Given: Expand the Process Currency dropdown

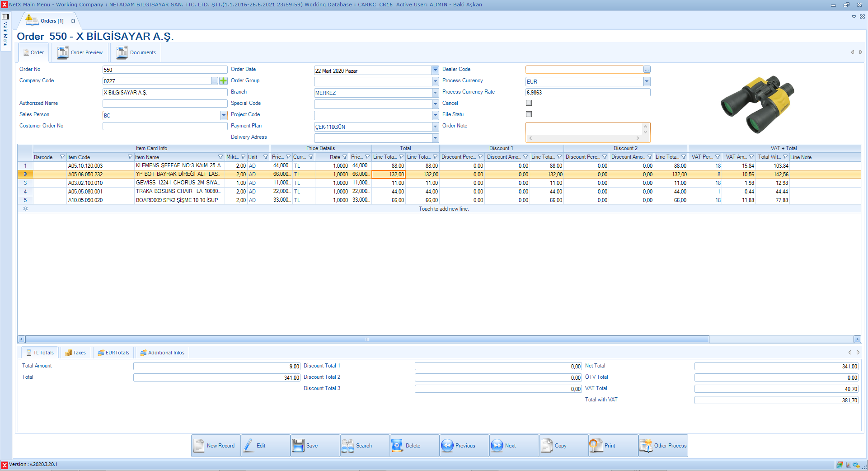Looking at the screenshot, I should pos(647,82).
